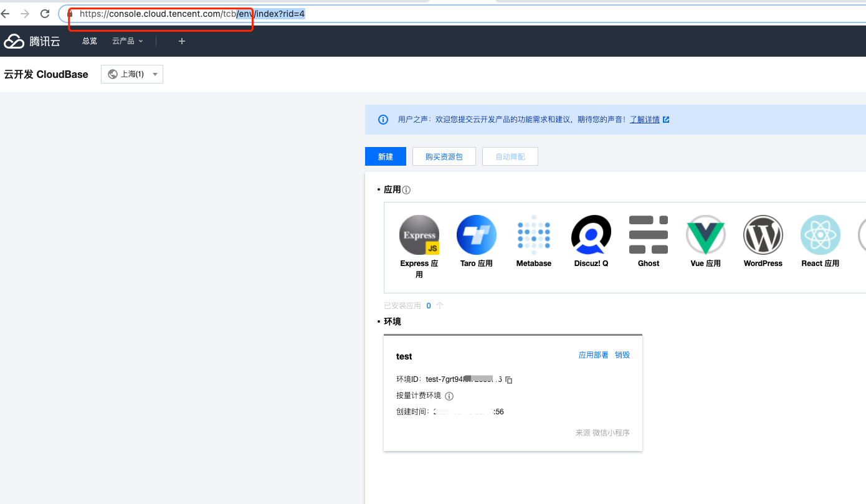Click the 新建 button
Viewport: 866px width, 504px height.
tap(386, 156)
